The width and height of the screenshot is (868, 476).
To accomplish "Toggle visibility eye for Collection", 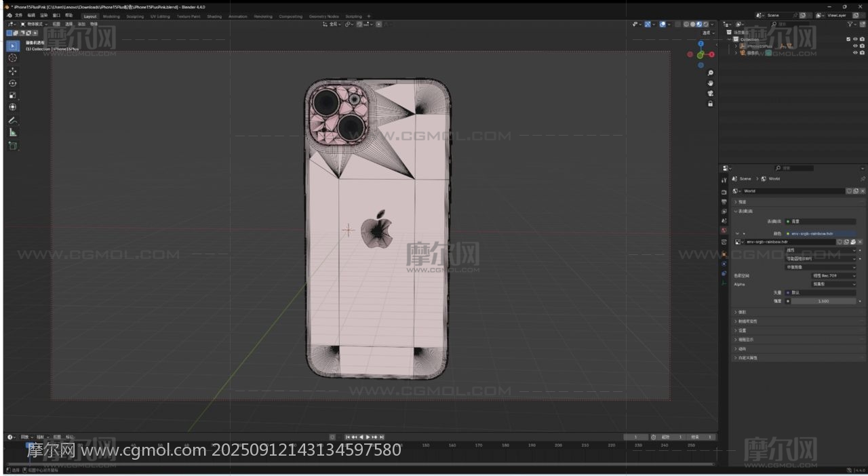I will tap(855, 39).
